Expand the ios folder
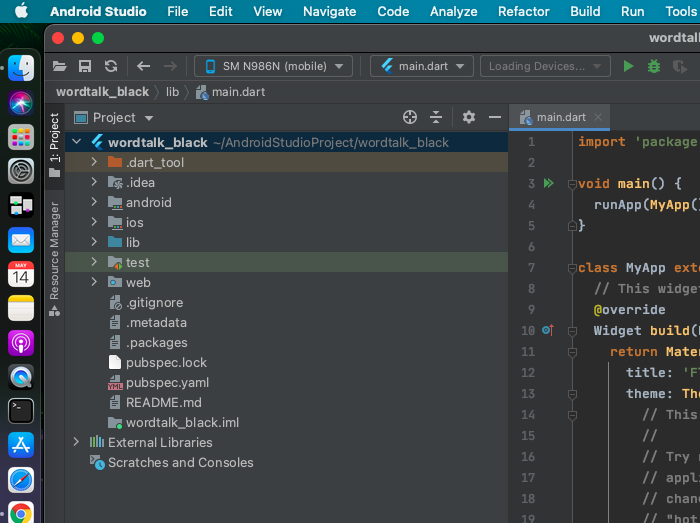Viewport: 700px width, 523px height. coord(94,222)
